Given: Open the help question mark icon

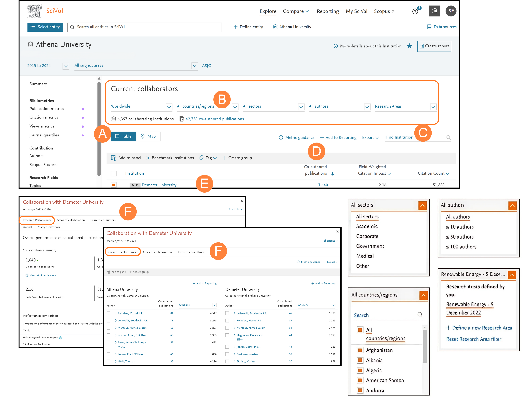Looking at the screenshot, I should 415,11.
